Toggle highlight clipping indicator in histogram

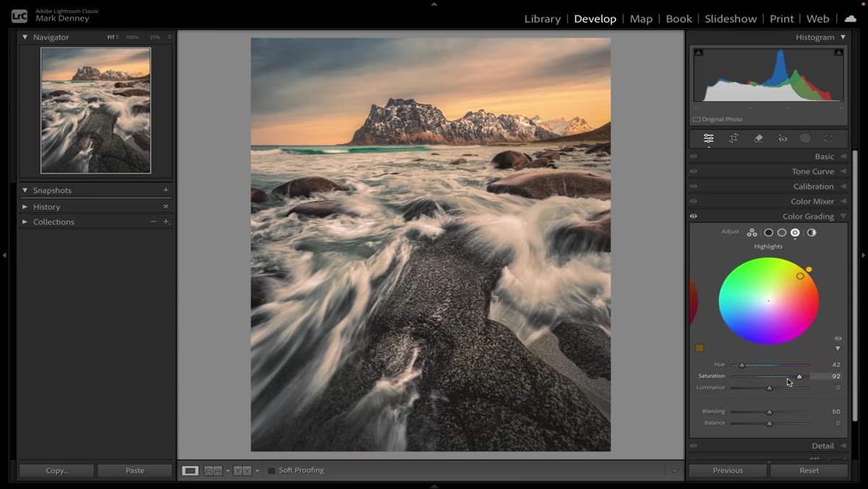pyautogui.click(x=838, y=52)
